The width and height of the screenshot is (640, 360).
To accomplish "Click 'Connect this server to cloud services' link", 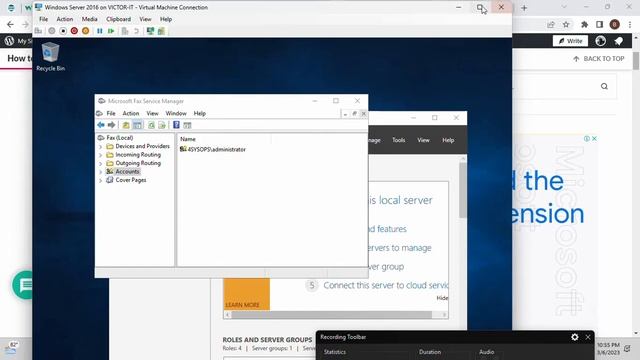I will pos(386,285).
